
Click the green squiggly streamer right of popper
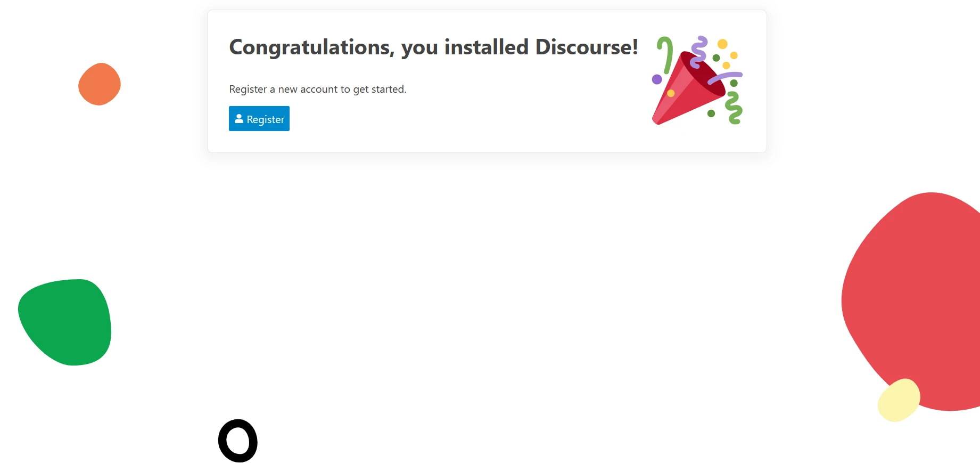tap(734, 108)
